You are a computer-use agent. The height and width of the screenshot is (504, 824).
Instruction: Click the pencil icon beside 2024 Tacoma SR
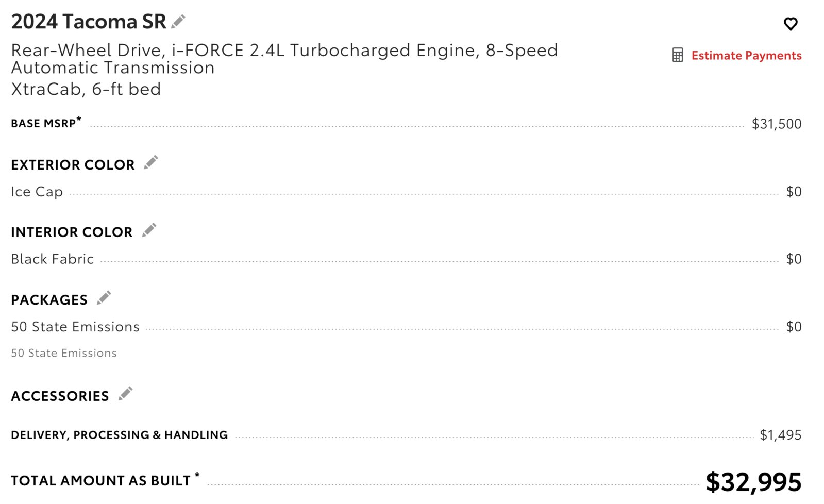(x=178, y=22)
